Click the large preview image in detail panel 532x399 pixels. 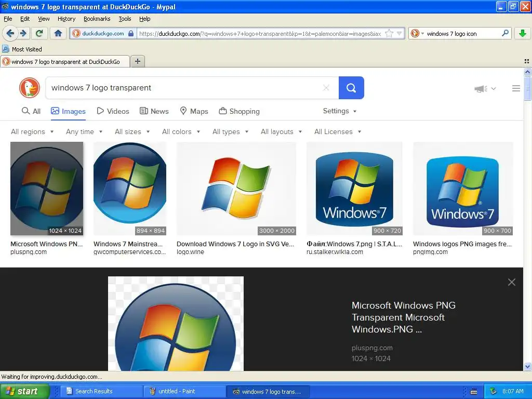(176, 324)
